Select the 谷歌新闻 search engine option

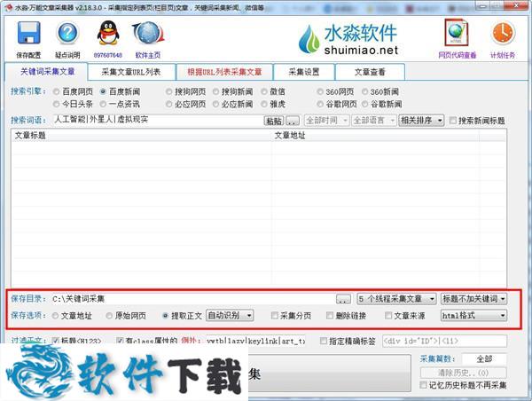(x=364, y=104)
